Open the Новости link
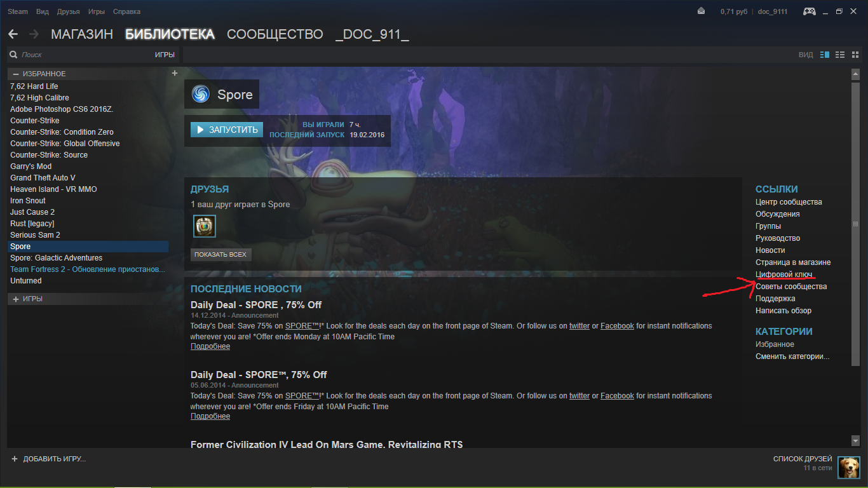Screen dimensions: 868x488 [x=770, y=250]
